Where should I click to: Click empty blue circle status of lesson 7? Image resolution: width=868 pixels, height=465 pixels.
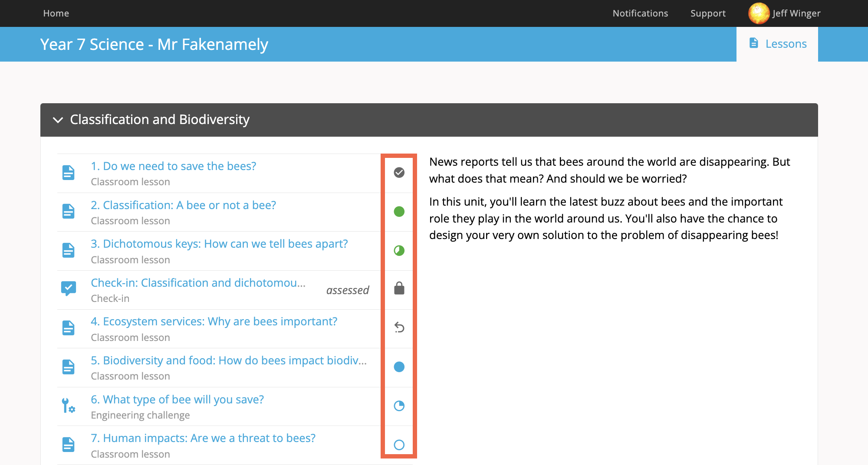(x=399, y=445)
